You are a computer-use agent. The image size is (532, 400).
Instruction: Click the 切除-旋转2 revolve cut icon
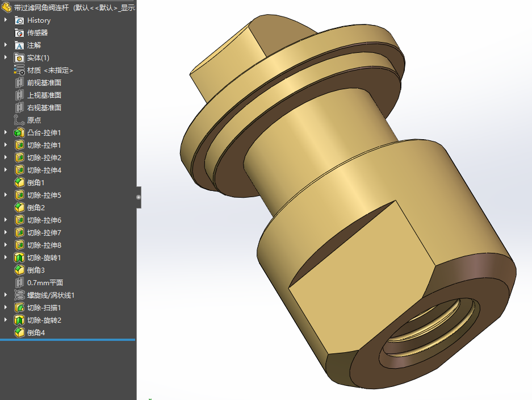(x=19, y=320)
